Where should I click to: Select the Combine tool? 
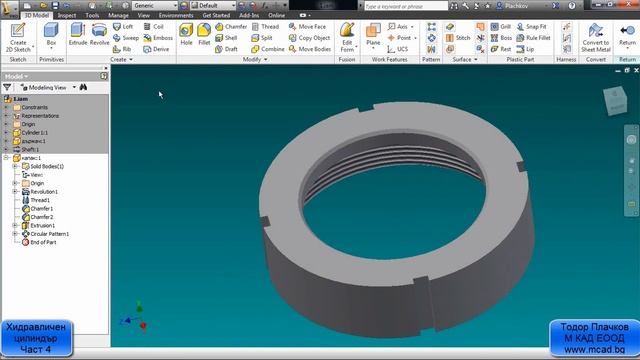pos(268,49)
